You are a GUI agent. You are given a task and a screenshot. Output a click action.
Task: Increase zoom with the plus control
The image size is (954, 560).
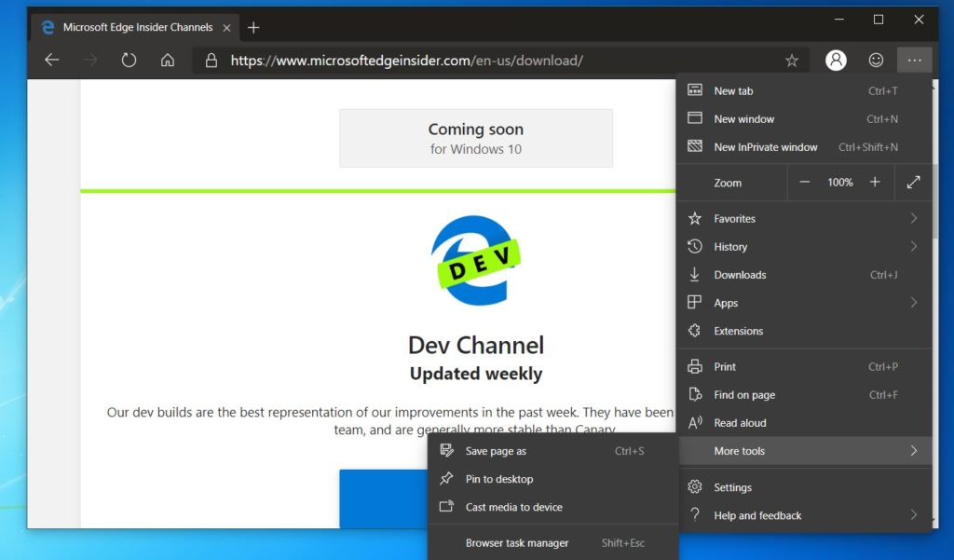click(x=875, y=182)
